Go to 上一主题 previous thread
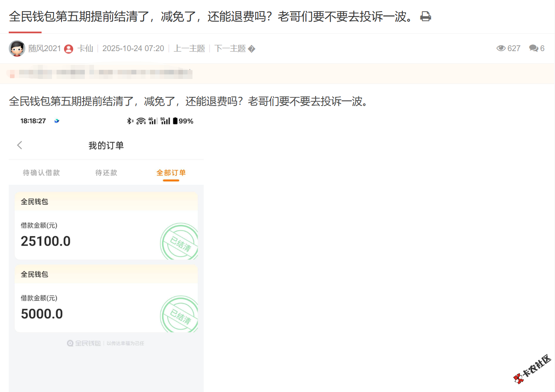 [189, 49]
